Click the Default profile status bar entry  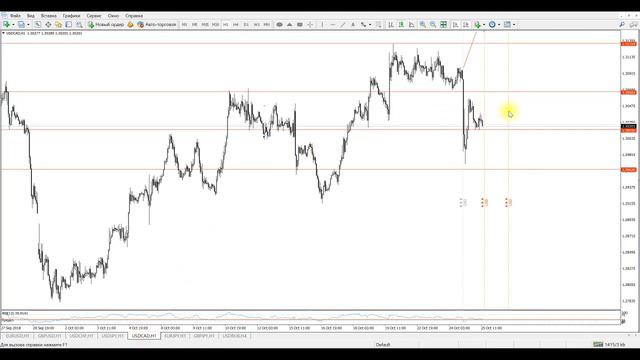[383, 345]
